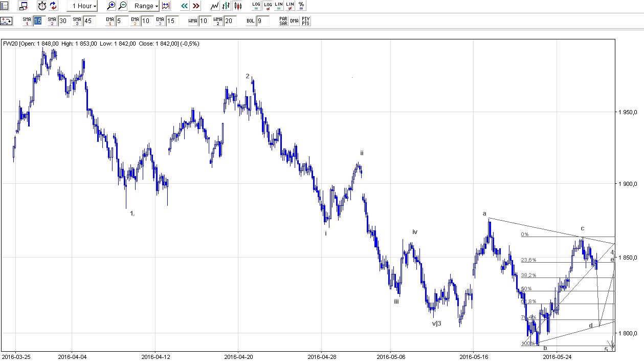Edit the EMA 1 period field showing 5

[x=121, y=21]
